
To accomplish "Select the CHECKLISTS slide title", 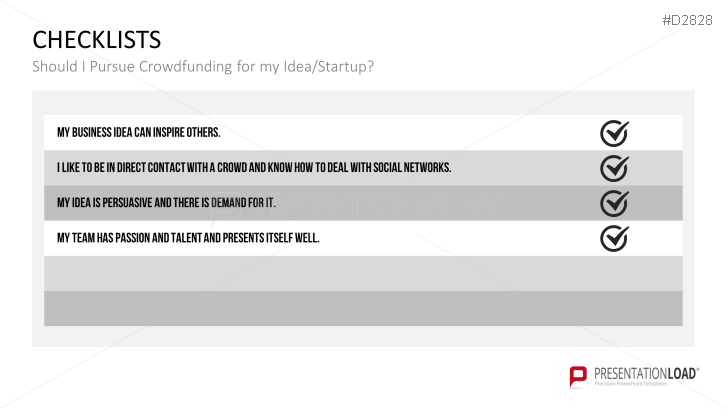I will click(96, 40).
